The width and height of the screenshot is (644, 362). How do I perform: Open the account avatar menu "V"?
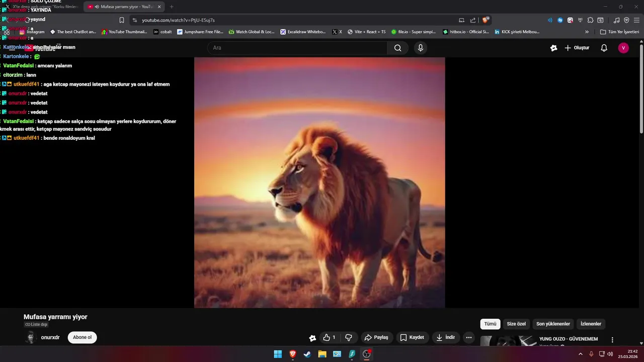coord(623,48)
